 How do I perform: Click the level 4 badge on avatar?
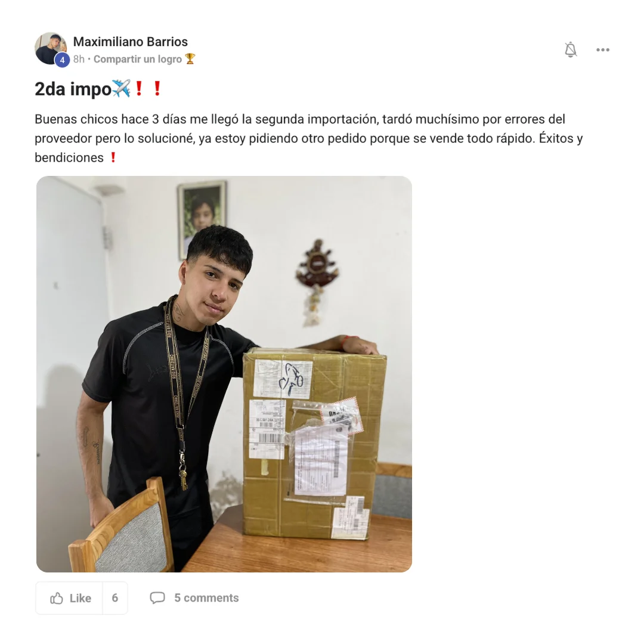click(x=62, y=60)
